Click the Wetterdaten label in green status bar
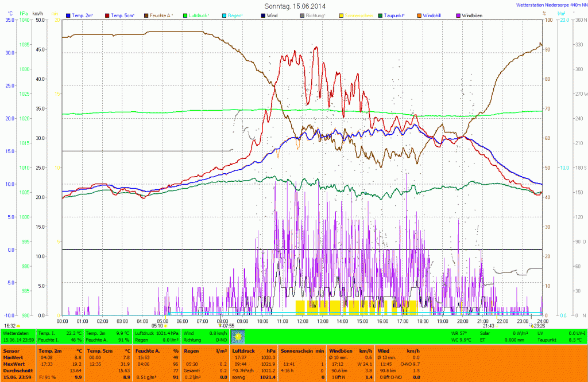The width and height of the screenshot is (588, 382). 16,333
